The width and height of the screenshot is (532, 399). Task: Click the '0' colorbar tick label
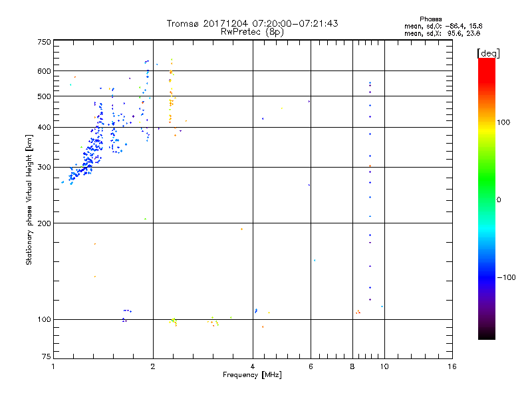[499, 199]
